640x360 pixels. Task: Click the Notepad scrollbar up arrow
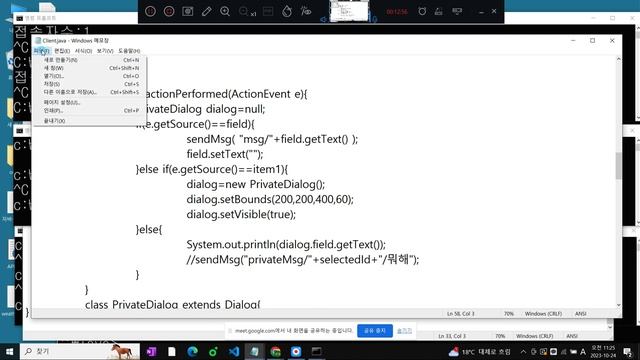(x=619, y=59)
